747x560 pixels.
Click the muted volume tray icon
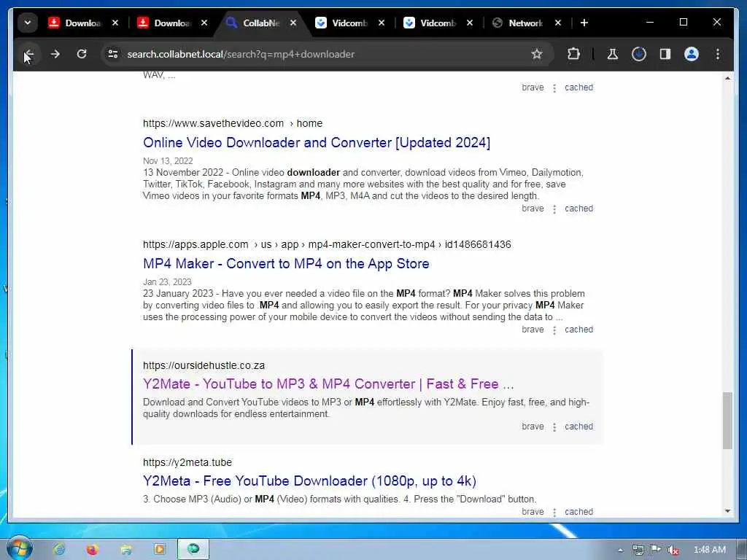673,550
